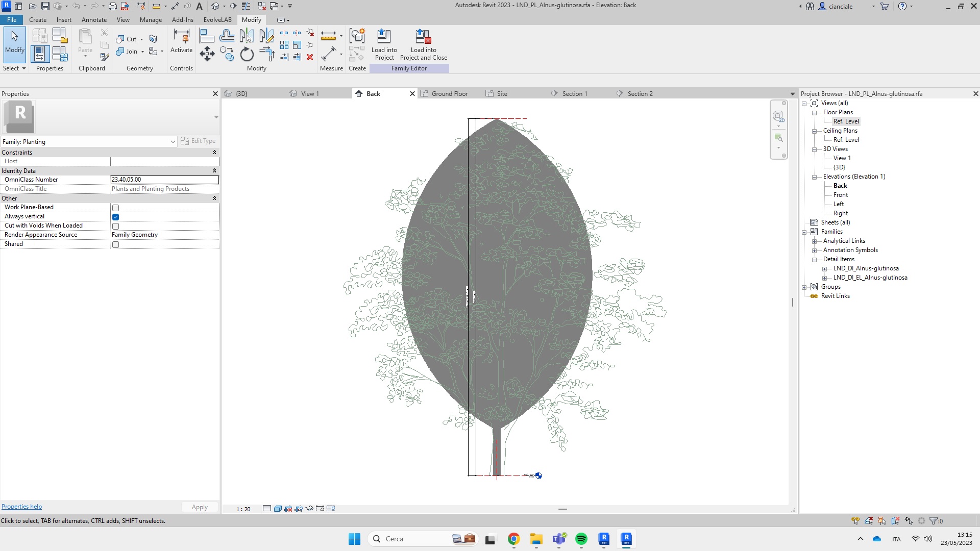Click the red Delete icon in the ribbon
The height and width of the screenshot is (551, 980).
(x=310, y=57)
